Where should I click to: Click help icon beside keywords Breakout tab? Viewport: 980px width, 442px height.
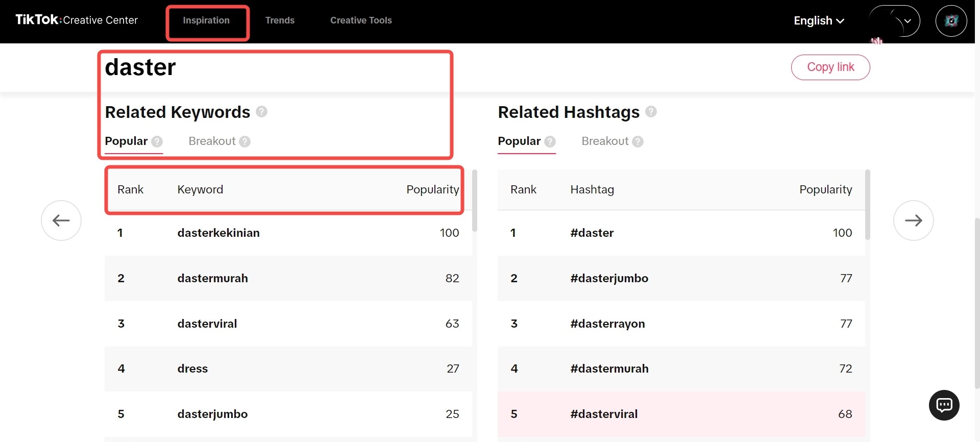(x=245, y=141)
